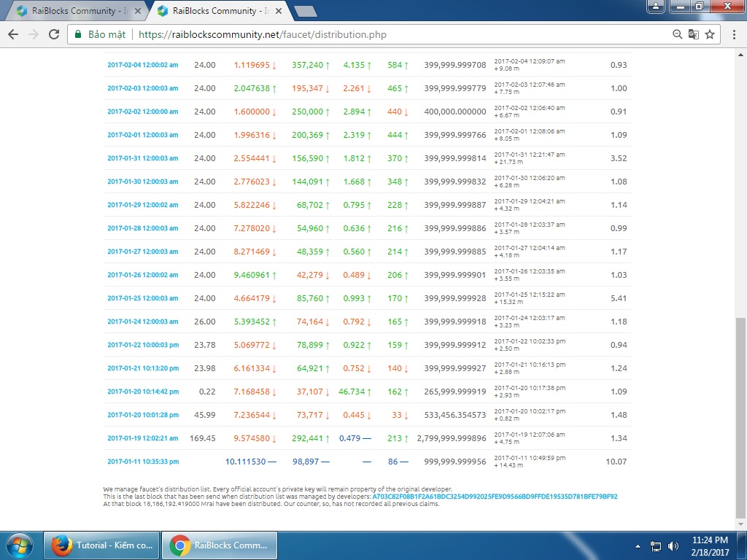Show hidden system tray icons
The image size is (747, 560).
[638, 545]
